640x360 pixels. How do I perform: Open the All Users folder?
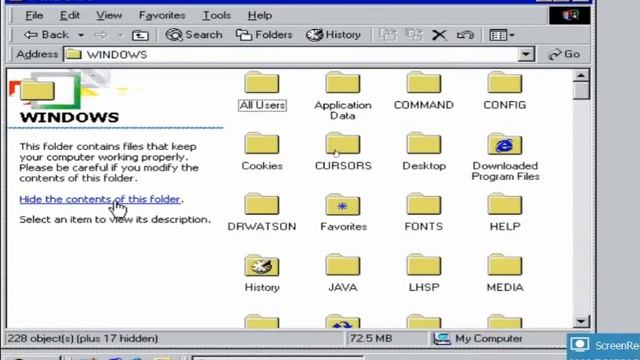262,91
